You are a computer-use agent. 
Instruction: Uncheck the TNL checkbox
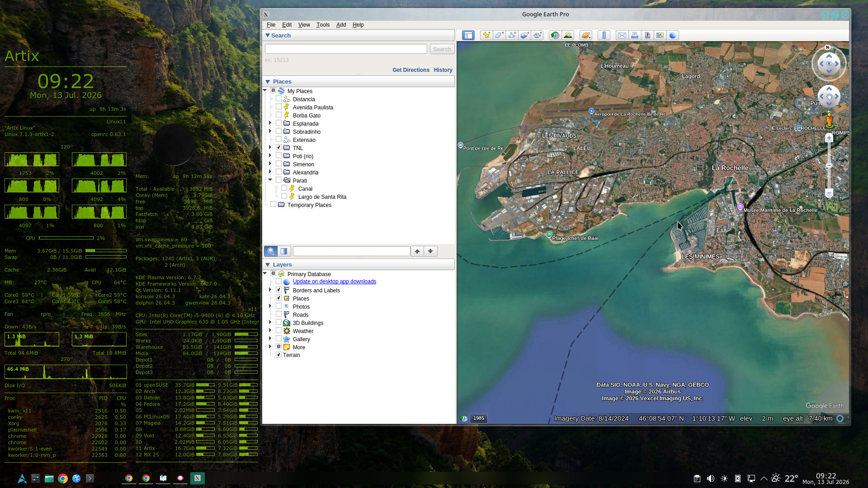[x=278, y=147]
